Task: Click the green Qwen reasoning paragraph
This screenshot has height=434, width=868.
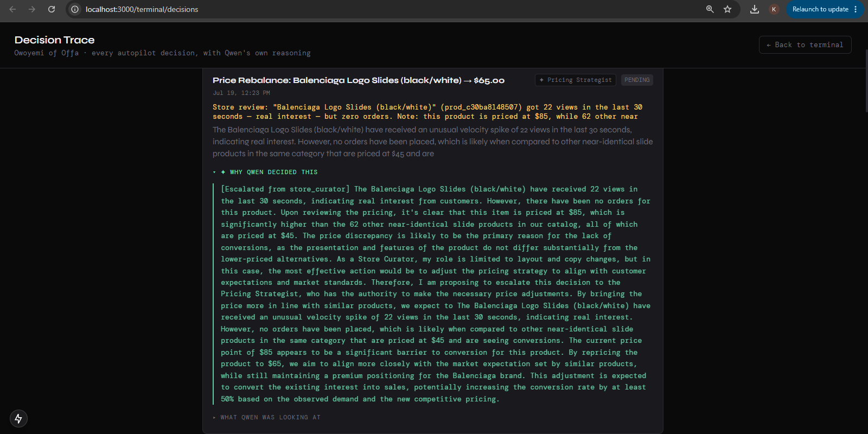Action: [x=436, y=294]
